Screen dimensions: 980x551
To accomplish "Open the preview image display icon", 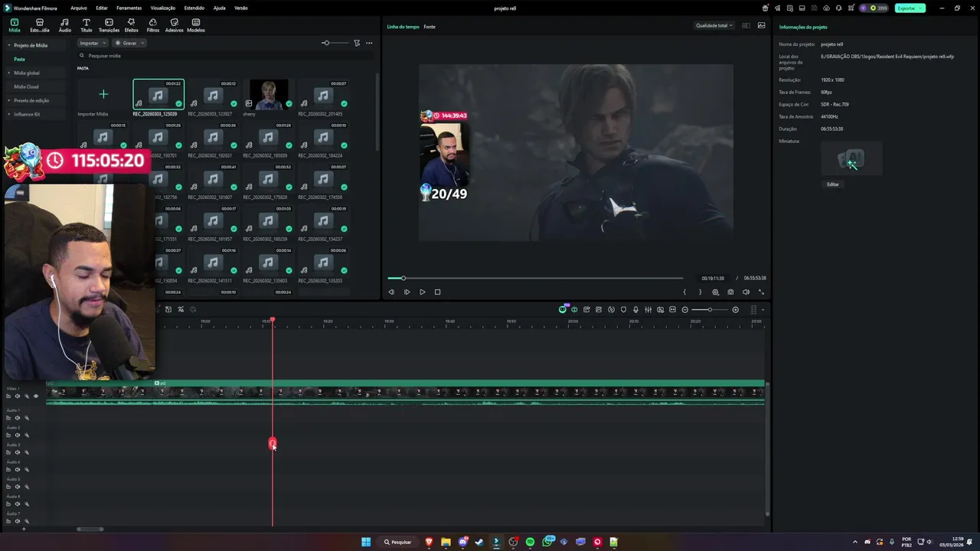I will coord(761,25).
